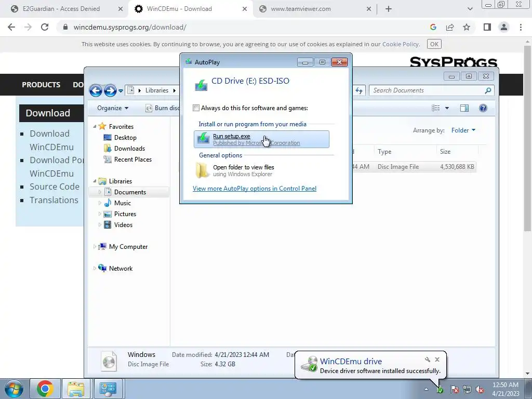Open the Arrange by Folder dropdown
This screenshot has height=399, width=532.
[463, 130]
